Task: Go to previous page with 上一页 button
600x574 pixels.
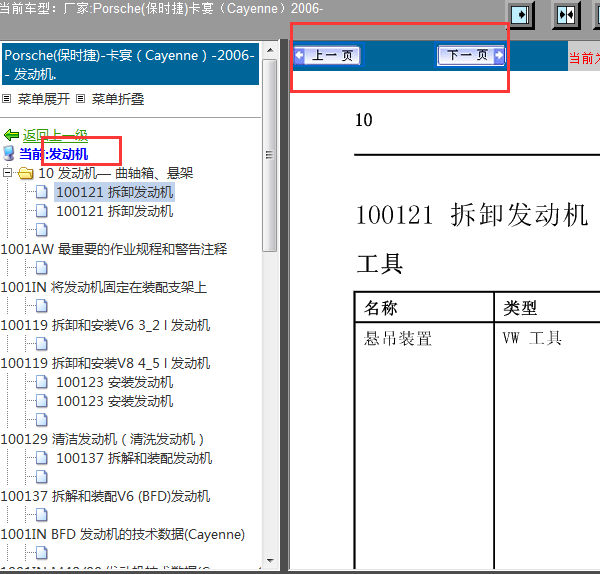Action: click(327, 56)
